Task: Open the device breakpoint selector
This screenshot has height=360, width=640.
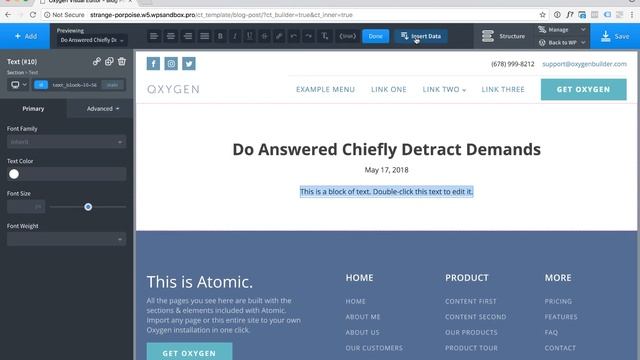Action: coord(19,84)
